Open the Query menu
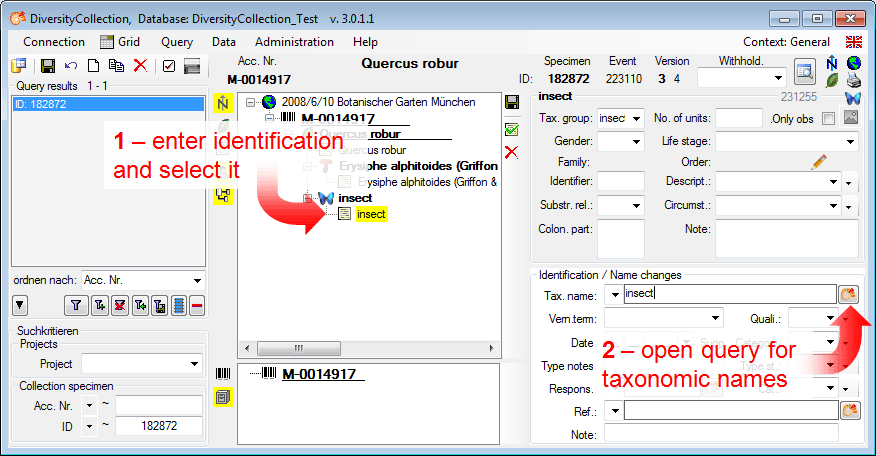Image resolution: width=876 pixels, height=456 pixels. 176,42
